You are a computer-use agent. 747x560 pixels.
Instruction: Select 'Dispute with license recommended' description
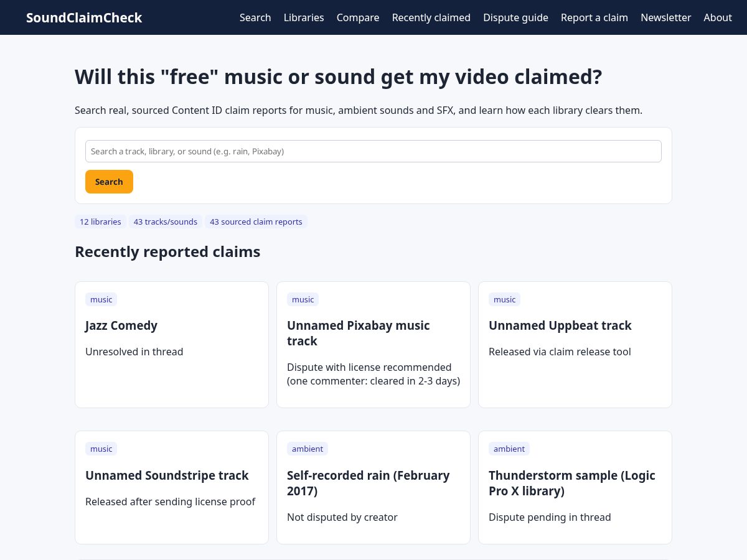pyautogui.click(x=374, y=374)
